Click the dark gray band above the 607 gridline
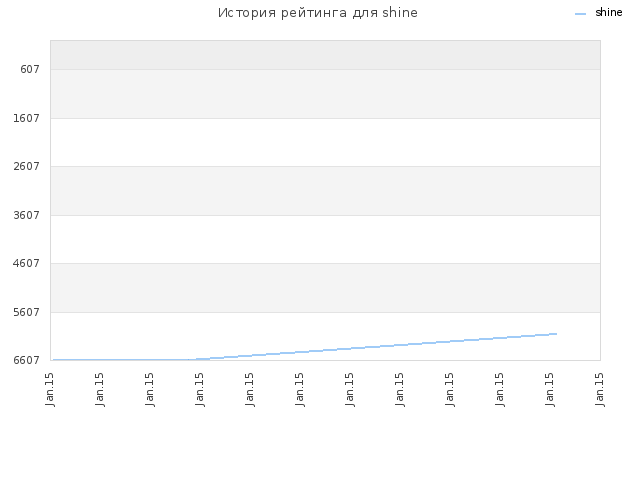The height and width of the screenshot is (480, 640). tap(325, 55)
